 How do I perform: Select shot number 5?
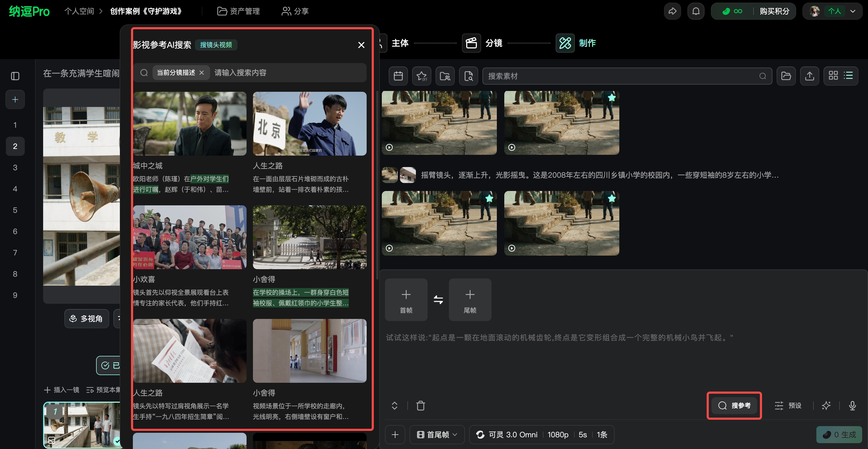click(x=15, y=210)
